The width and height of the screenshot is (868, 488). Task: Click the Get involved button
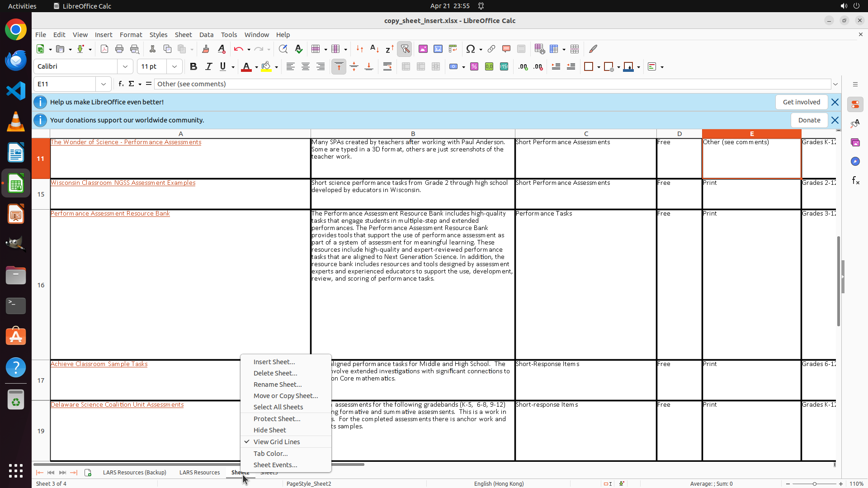pyautogui.click(x=801, y=102)
